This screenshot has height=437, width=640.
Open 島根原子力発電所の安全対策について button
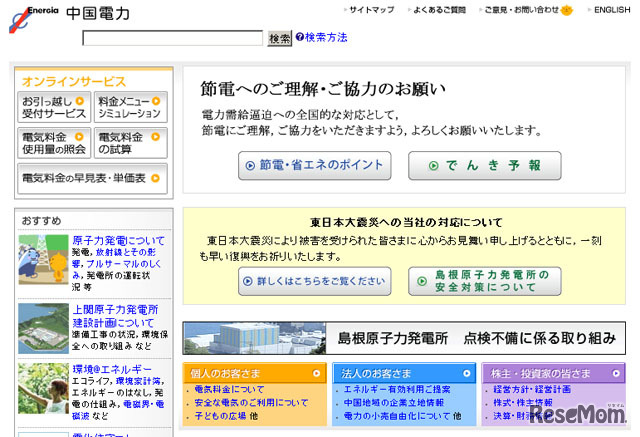[x=485, y=281]
